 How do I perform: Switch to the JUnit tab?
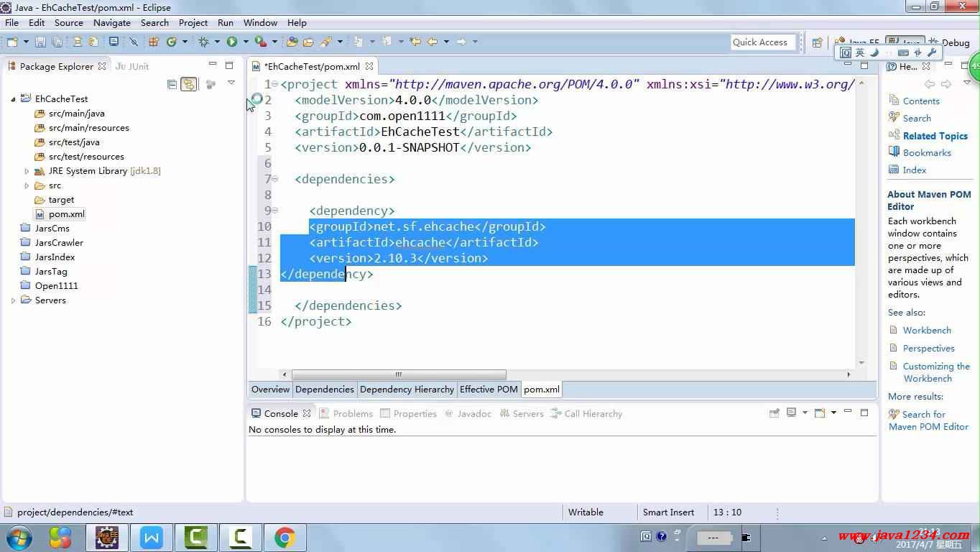coord(132,66)
